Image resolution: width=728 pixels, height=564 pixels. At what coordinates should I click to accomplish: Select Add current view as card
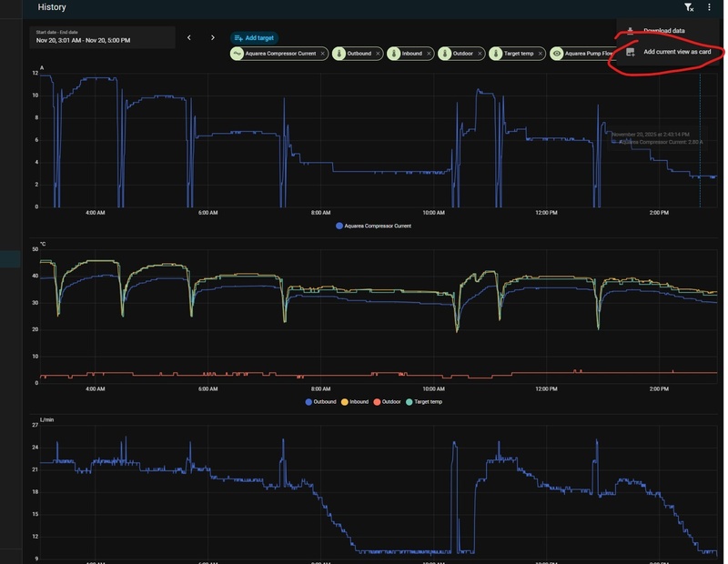tap(670, 52)
